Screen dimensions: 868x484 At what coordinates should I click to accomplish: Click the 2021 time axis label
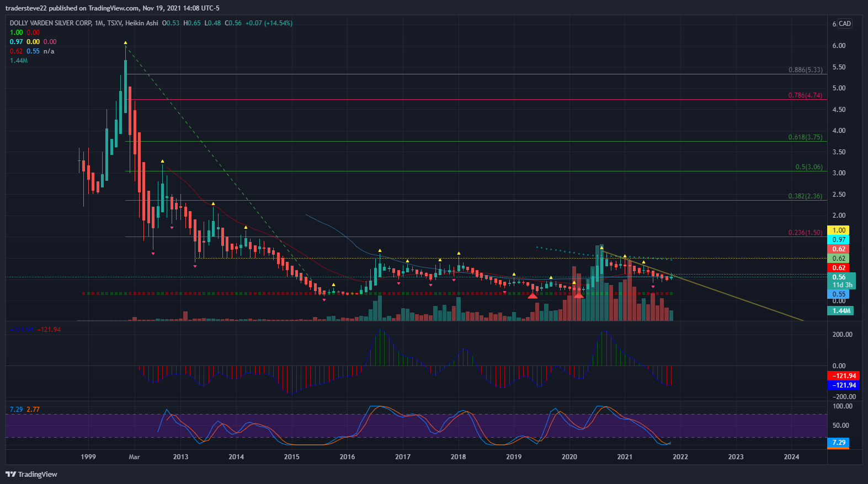click(x=625, y=457)
